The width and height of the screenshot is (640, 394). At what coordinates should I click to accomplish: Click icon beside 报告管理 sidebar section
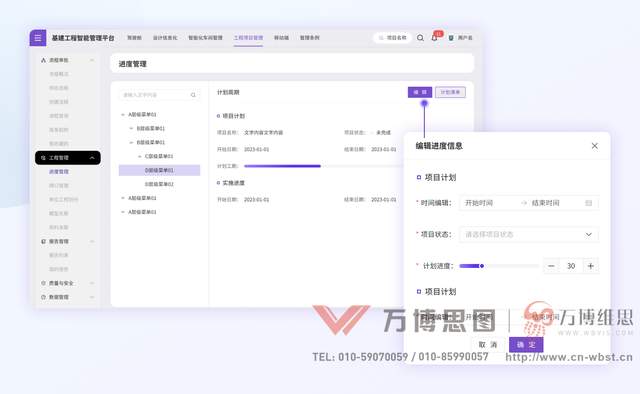point(43,241)
